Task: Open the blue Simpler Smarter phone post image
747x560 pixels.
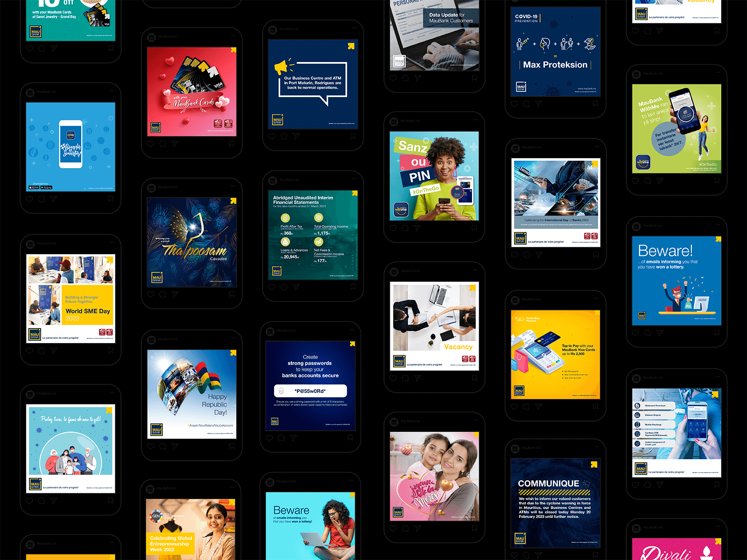Action: [70, 147]
